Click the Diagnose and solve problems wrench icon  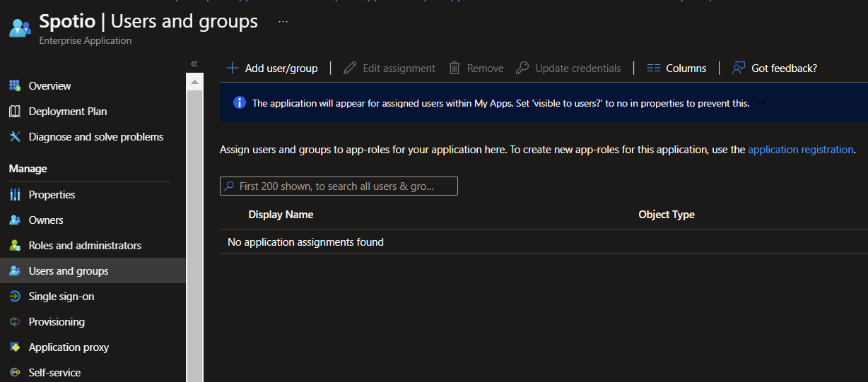15,137
